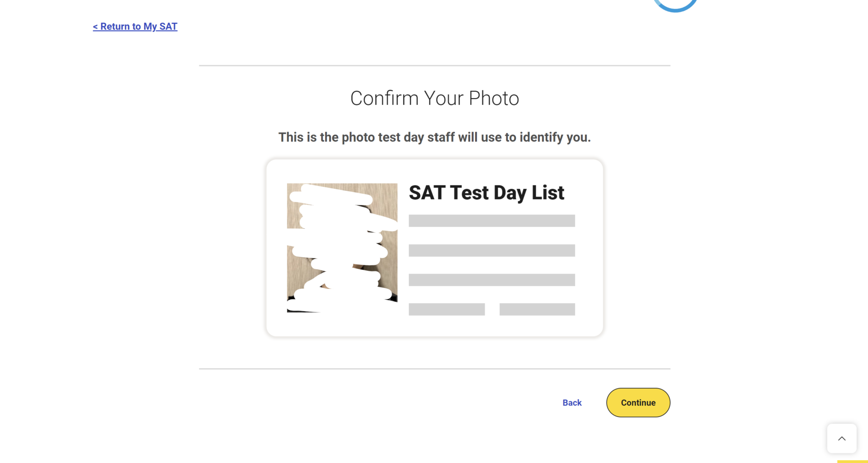Click the Confirm Your Photo heading
868x463 pixels.
[434, 98]
